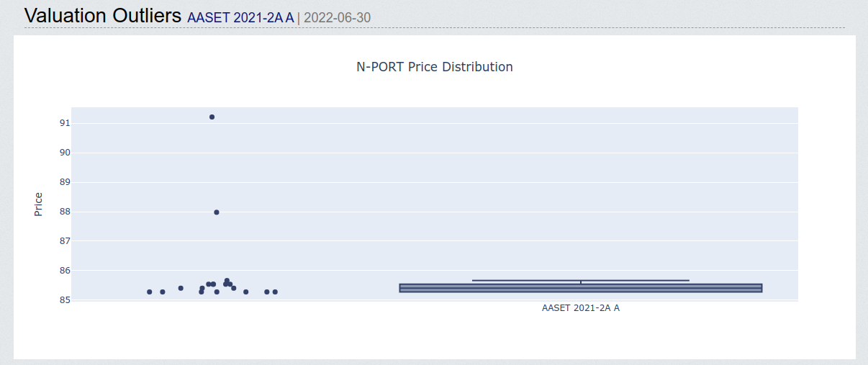868x365 pixels.
Task: Click the highest outlier point above 91
Action: click(212, 117)
